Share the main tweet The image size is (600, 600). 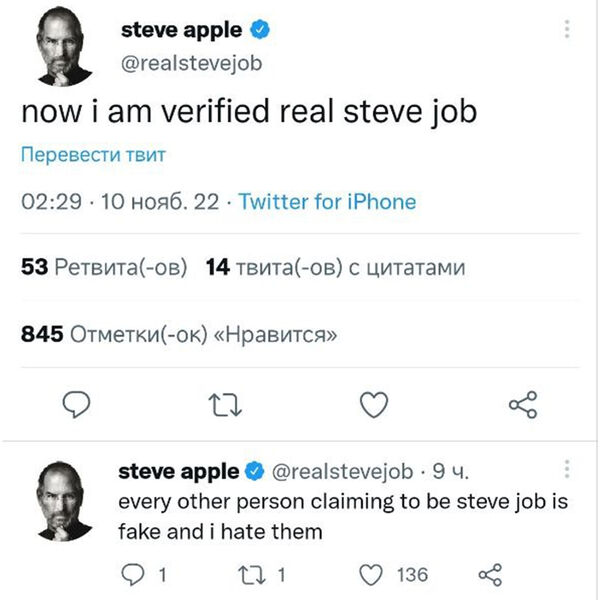[x=523, y=404]
